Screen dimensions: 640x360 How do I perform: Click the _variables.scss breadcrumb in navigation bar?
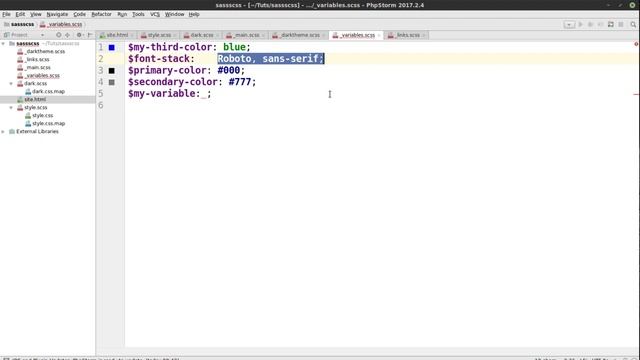click(61, 24)
